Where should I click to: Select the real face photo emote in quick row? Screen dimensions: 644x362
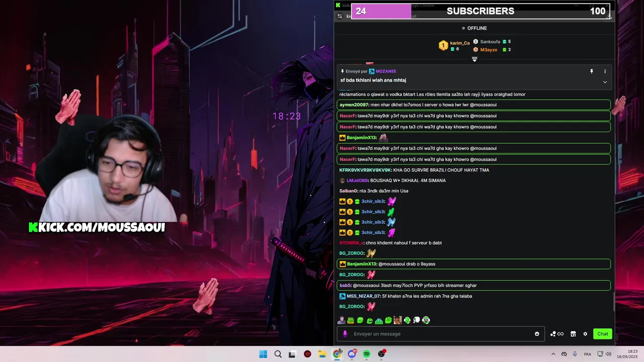click(x=397, y=320)
